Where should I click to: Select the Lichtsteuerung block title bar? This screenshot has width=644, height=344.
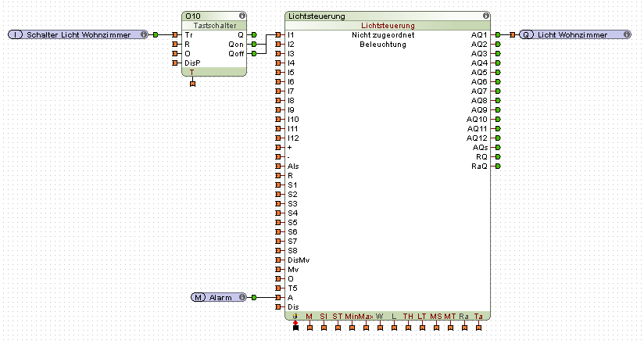[x=388, y=16]
